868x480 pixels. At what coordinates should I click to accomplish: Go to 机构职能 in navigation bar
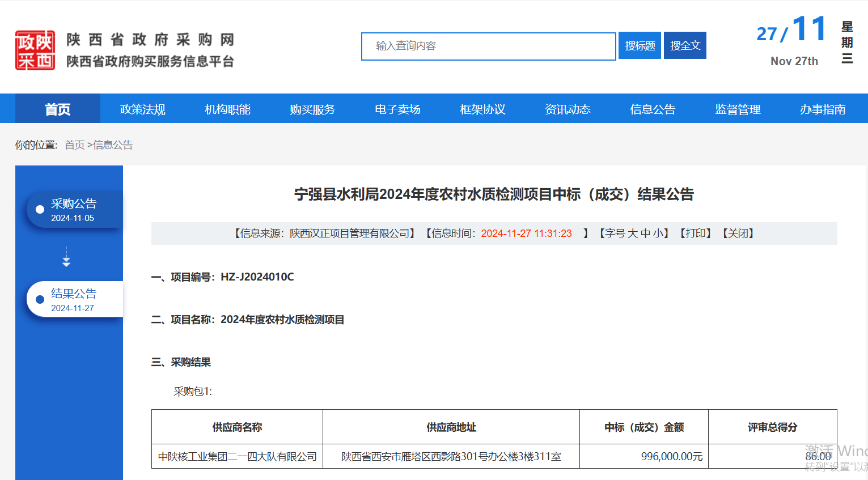[x=227, y=109]
